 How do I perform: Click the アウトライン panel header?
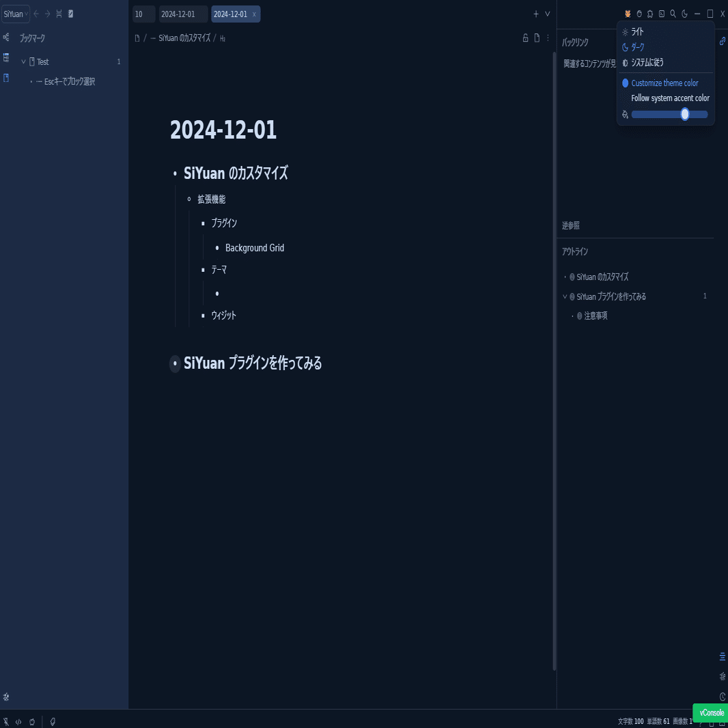click(575, 252)
